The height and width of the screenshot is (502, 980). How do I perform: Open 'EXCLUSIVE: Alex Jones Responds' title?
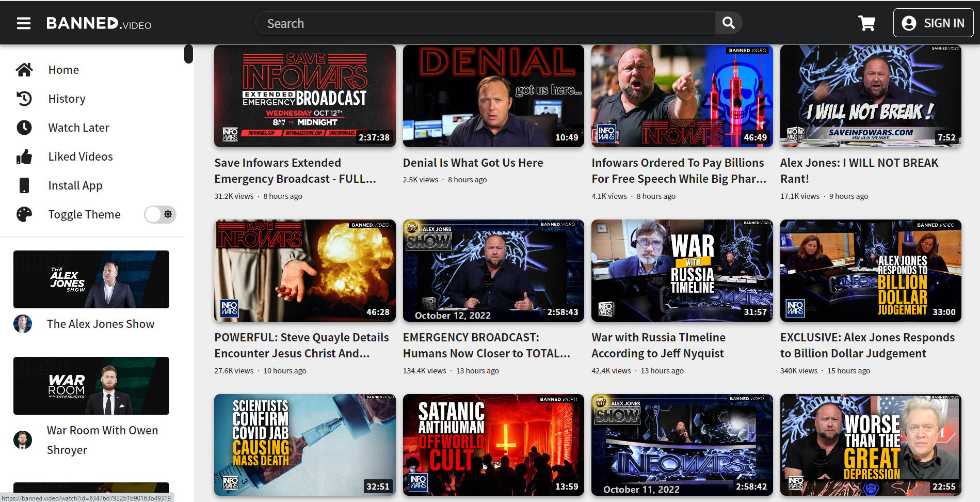click(x=867, y=346)
